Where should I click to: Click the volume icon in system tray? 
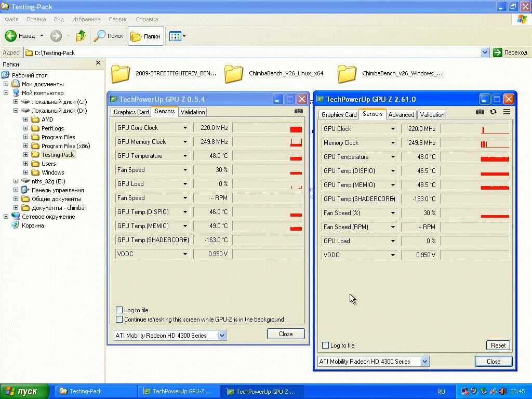503,391
